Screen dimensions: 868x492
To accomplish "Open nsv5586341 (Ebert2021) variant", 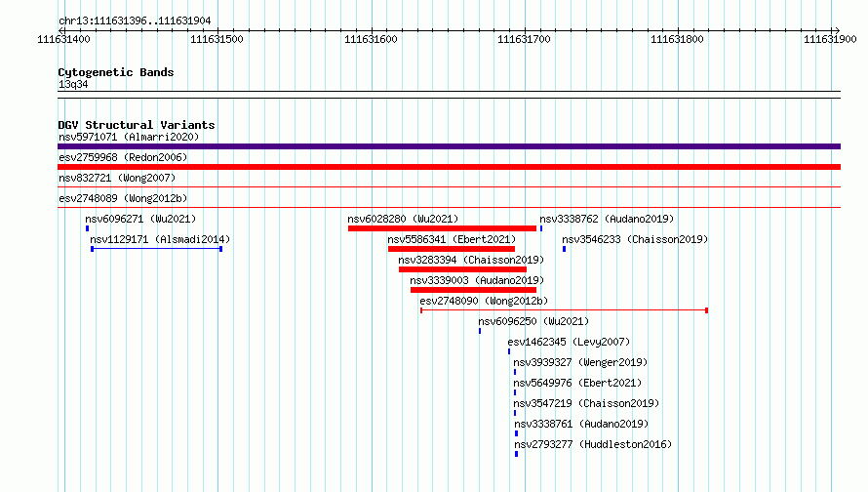I will coord(452,239).
